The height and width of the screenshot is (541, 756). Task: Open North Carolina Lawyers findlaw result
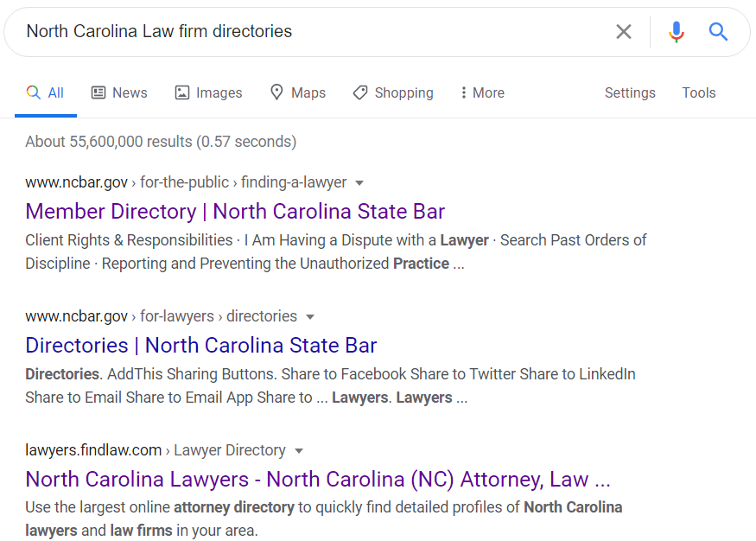pos(318,480)
